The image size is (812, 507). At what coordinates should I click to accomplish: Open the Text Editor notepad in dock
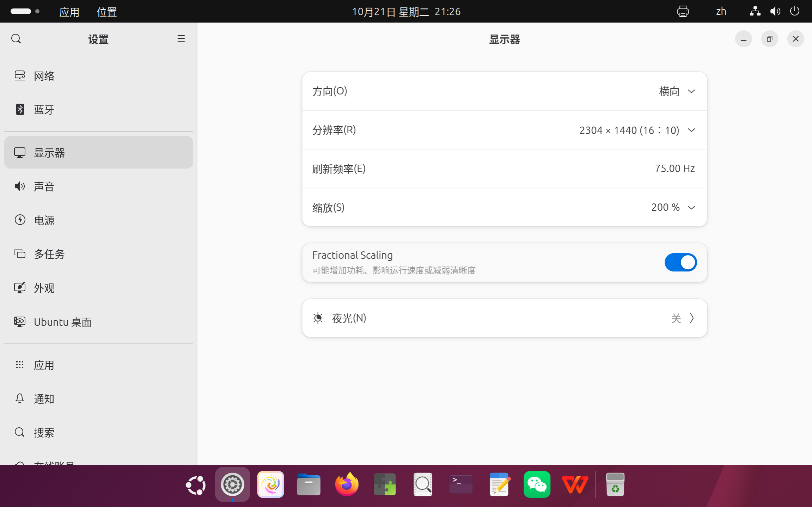pos(499,484)
